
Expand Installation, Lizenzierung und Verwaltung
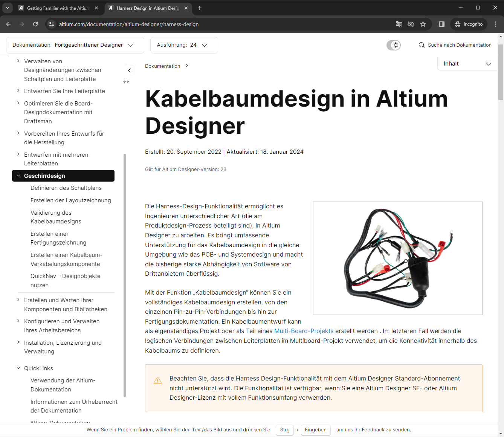coord(18,342)
